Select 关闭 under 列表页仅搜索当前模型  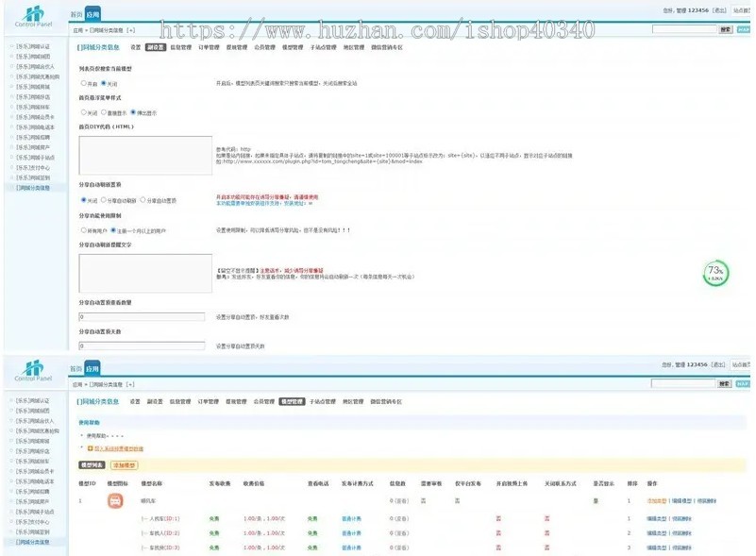(104, 83)
